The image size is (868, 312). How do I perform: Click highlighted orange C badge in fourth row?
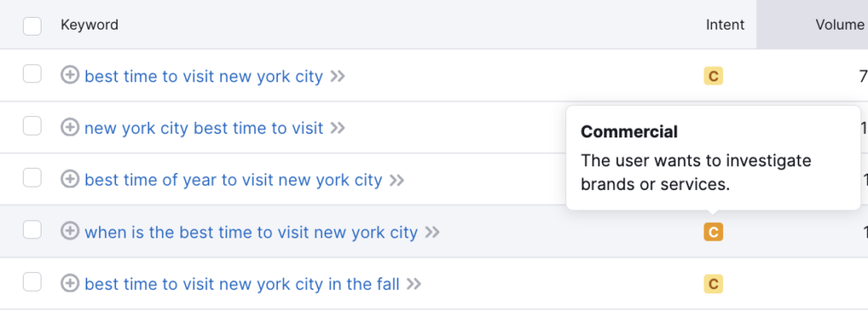(713, 231)
